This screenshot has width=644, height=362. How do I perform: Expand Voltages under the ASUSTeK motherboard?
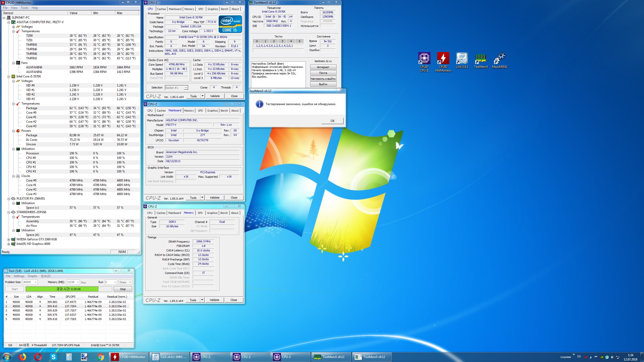coord(13,27)
